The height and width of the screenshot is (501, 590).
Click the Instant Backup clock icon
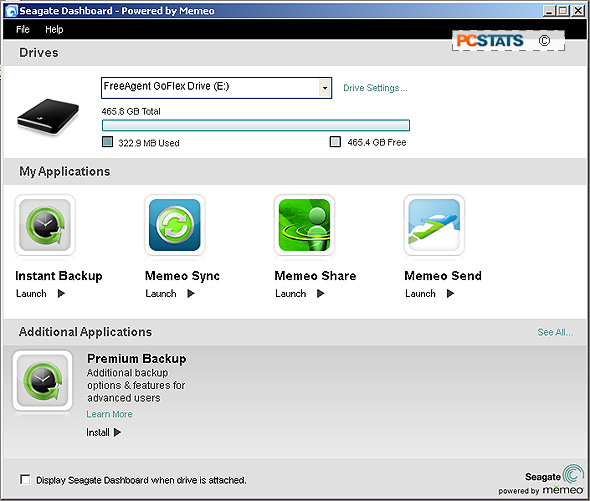coord(45,225)
